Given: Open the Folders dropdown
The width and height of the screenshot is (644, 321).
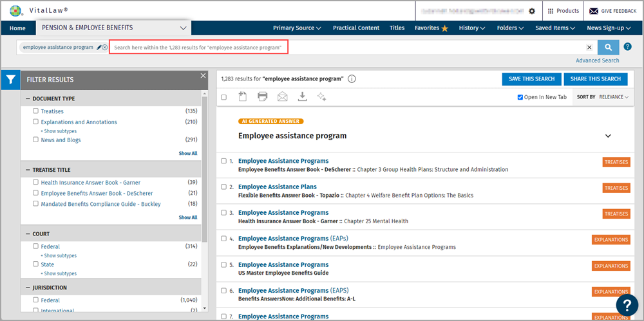Looking at the screenshot, I should (x=510, y=28).
